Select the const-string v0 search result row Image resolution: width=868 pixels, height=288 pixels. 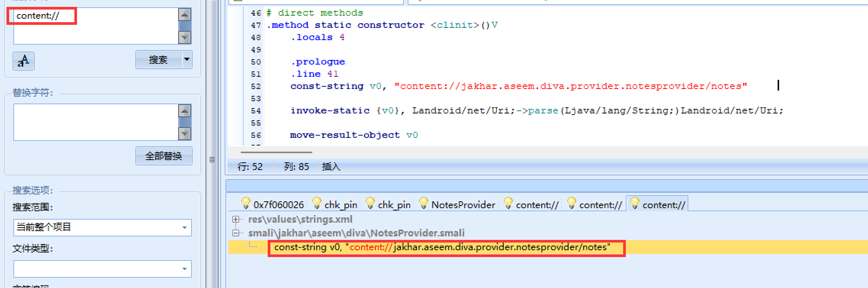point(442,247)
